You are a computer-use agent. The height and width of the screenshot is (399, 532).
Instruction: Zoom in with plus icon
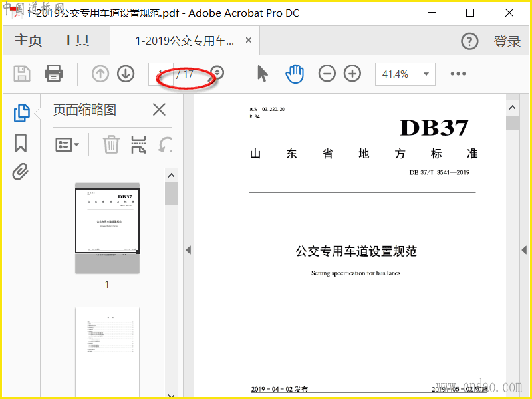[352, 74]
